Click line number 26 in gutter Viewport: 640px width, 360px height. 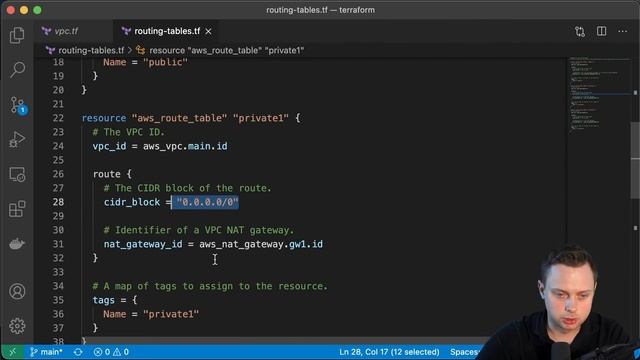[x=58, y=174]
